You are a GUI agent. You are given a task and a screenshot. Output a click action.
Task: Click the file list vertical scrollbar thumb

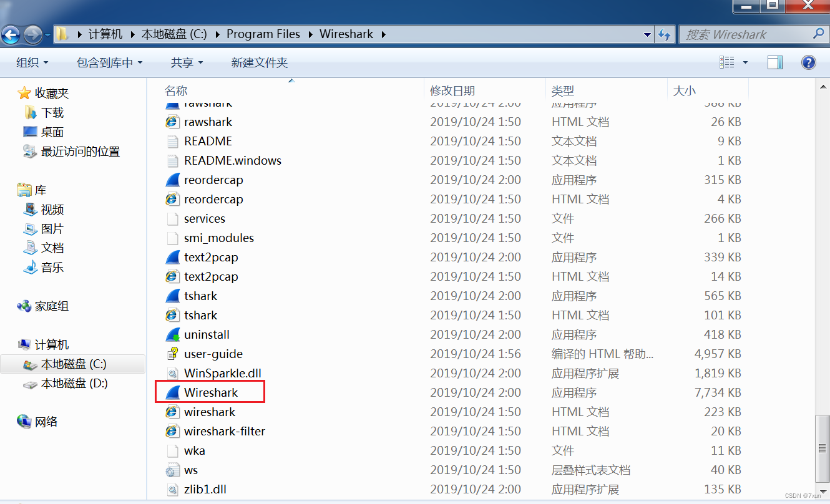tap(824, 449)
